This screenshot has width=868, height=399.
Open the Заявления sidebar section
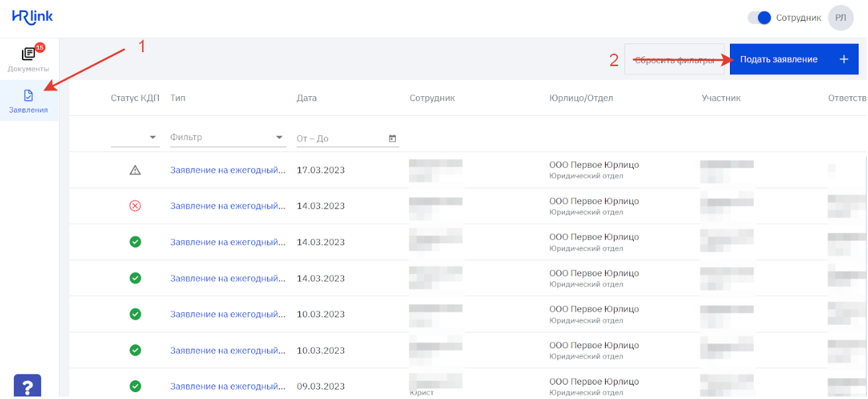(x=29, y=101)
